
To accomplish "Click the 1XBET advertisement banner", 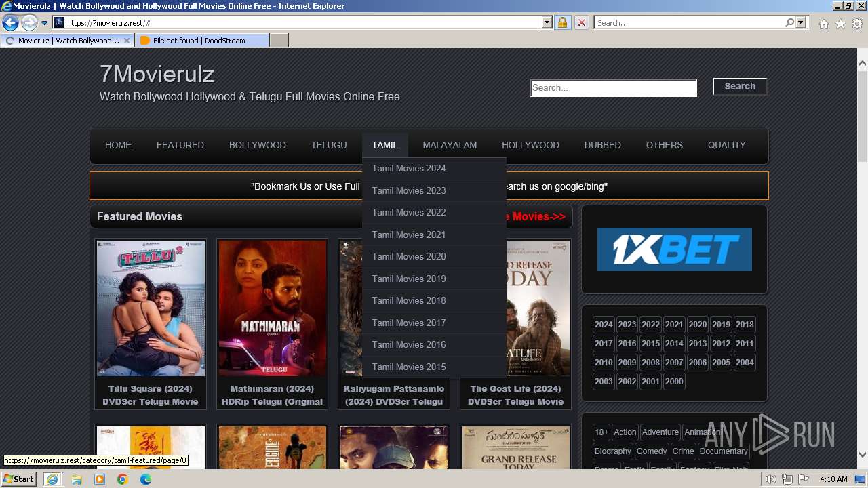I will 675,249.
